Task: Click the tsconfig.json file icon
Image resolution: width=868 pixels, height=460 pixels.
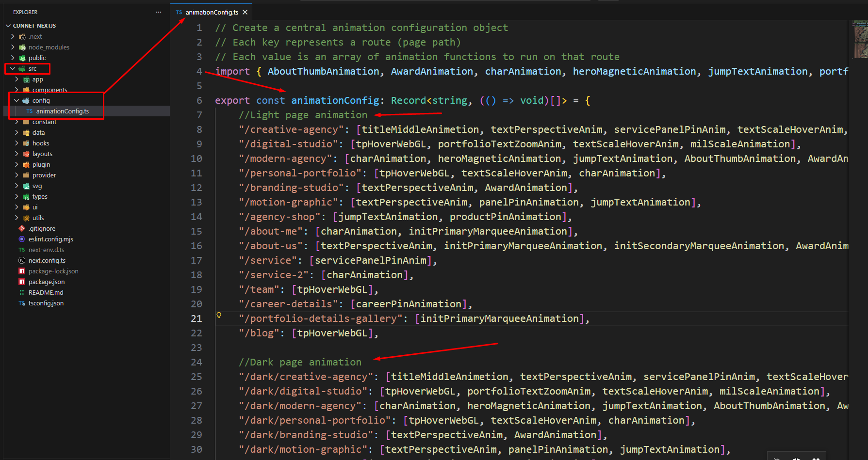Action: pos(22,303)
